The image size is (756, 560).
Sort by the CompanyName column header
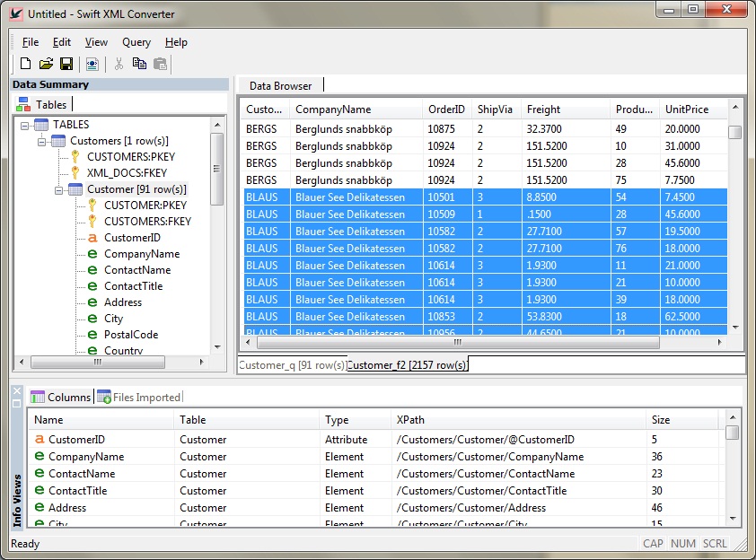tap(356, 109)
